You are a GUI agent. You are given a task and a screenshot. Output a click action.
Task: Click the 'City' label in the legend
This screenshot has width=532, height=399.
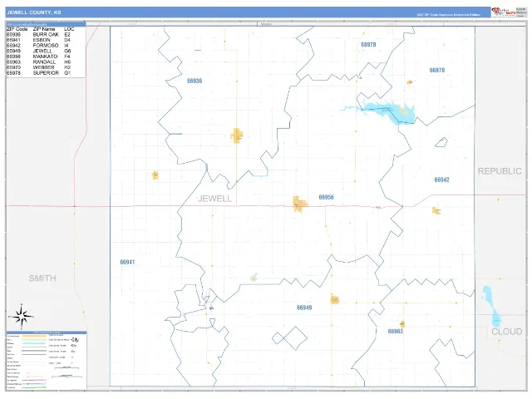coord(76,340)
